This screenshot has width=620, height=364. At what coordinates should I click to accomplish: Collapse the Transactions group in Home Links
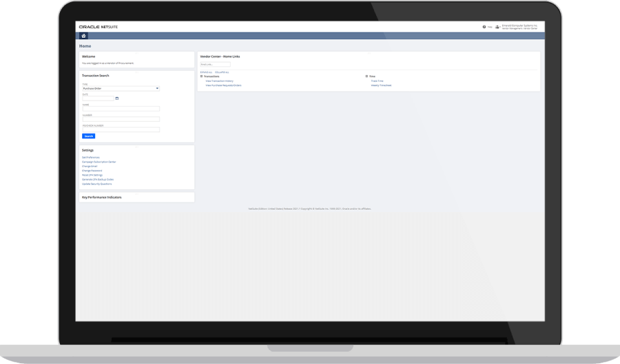click(202, 76)
